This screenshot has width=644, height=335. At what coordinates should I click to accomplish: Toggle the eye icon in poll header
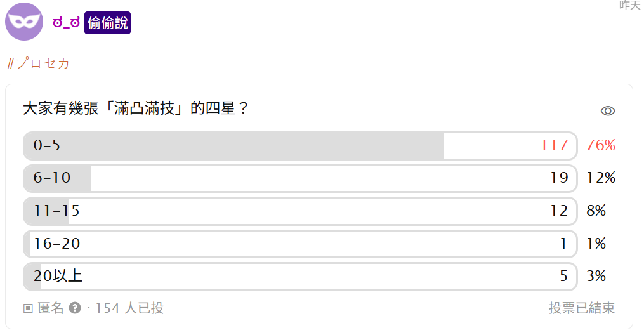coord(608,111)
